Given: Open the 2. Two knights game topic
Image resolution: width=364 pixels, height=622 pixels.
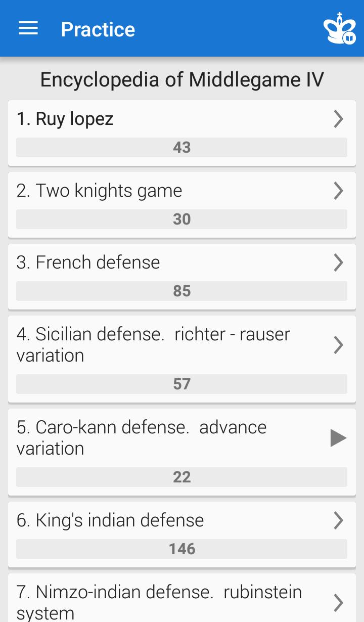Looking at the screenshot, I should (x=99, y=191).
